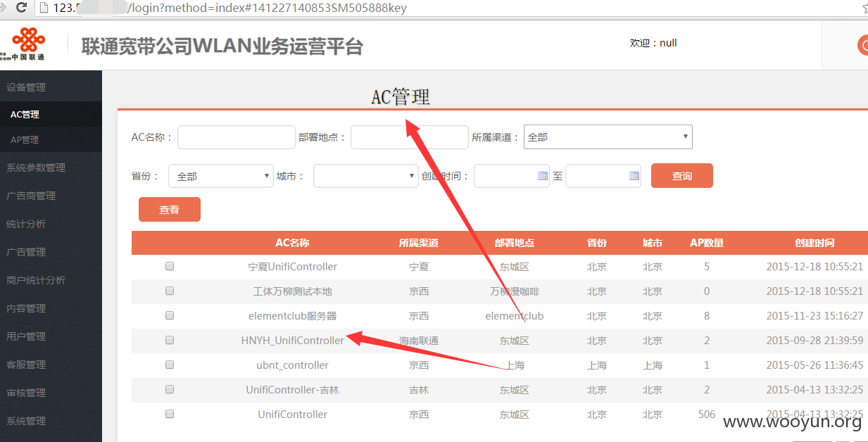Screen dimensions: 868x442
Task: Click the ubnt_controller name cell
Action: 293,365
